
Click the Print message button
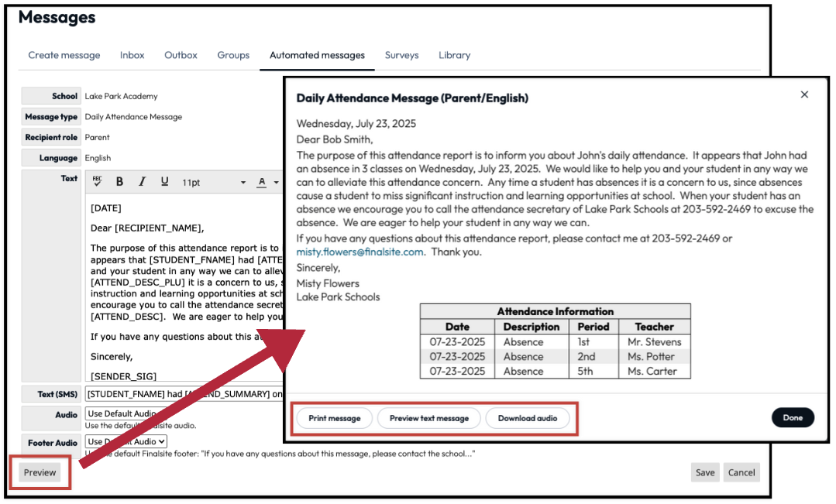coord(334,418)
